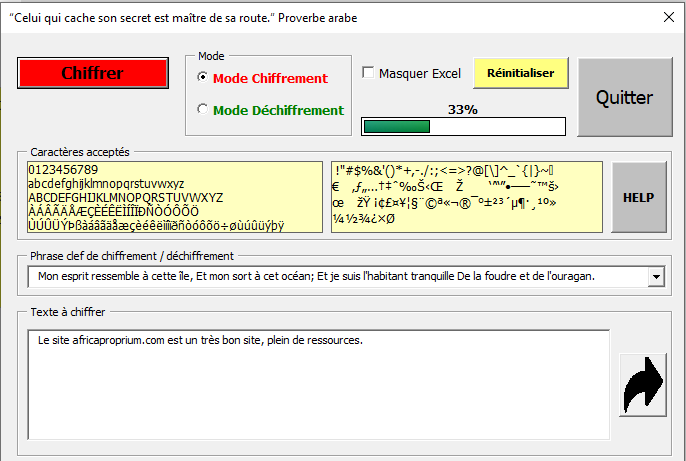Switch to Mode Déchiffrement radio option
This screenshot has width=686, height=461.
point(203,110)
